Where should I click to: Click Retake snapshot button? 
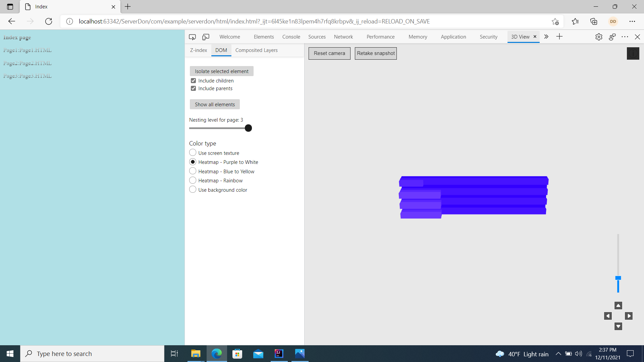tap(376, 53)
